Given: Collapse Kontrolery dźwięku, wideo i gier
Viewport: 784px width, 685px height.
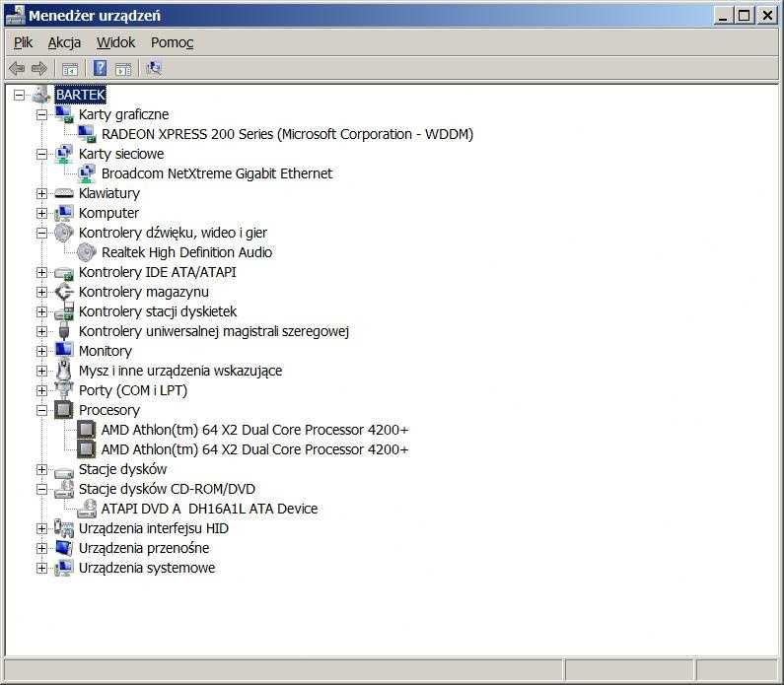Looking at the screenshot, I should pos(42,234).
